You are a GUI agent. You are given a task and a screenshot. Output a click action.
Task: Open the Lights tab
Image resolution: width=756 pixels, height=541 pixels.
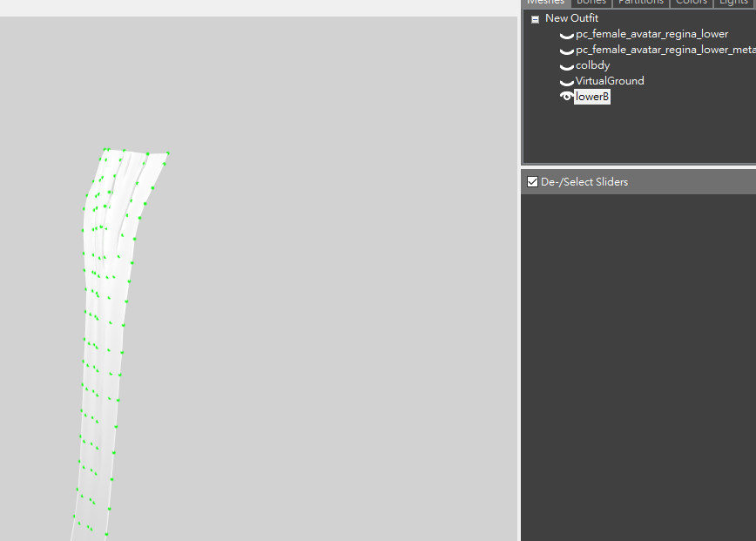pyautogui.click(x=733, y=3)
